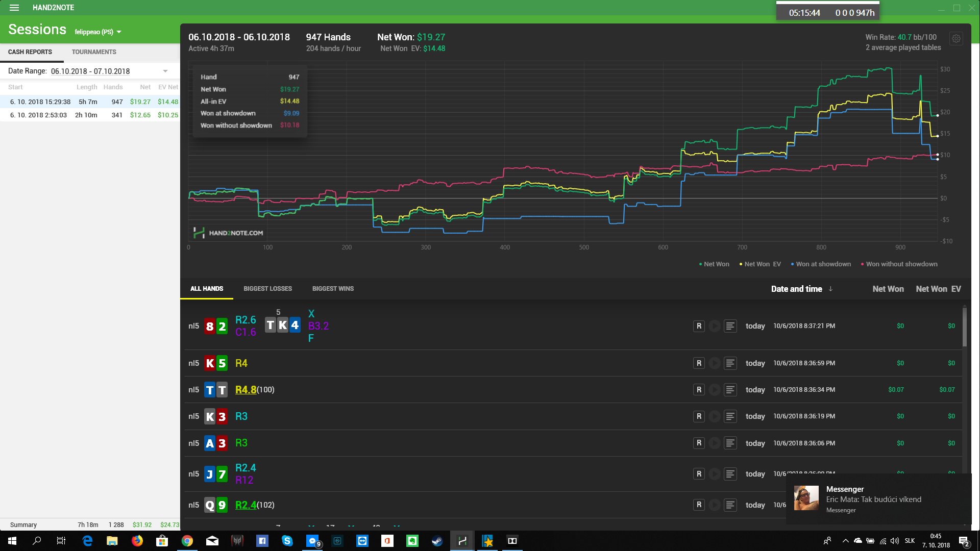
Task: Open the Biggest Losses tab
Action: (268, 289)
